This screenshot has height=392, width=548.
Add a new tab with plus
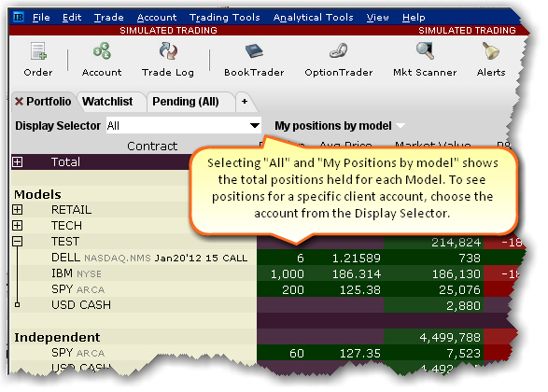[245, 102]
